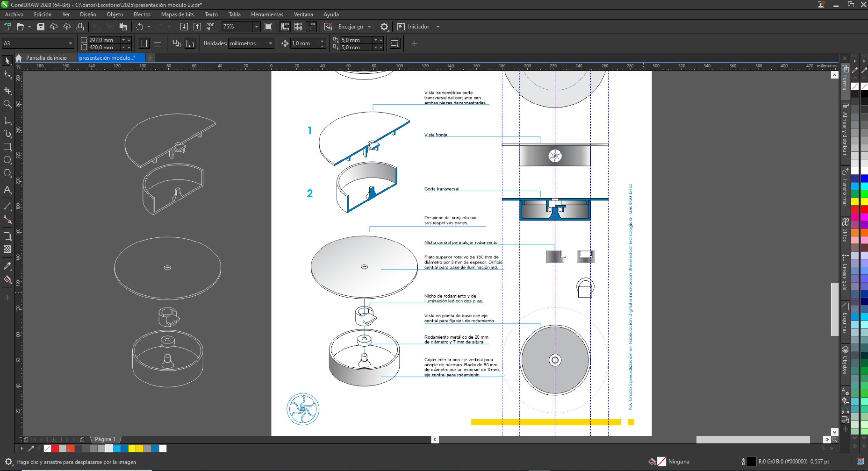This screenshot has height=471, width=868.
Task: Switch page to landscape orientation
Action: coord(157,44)
